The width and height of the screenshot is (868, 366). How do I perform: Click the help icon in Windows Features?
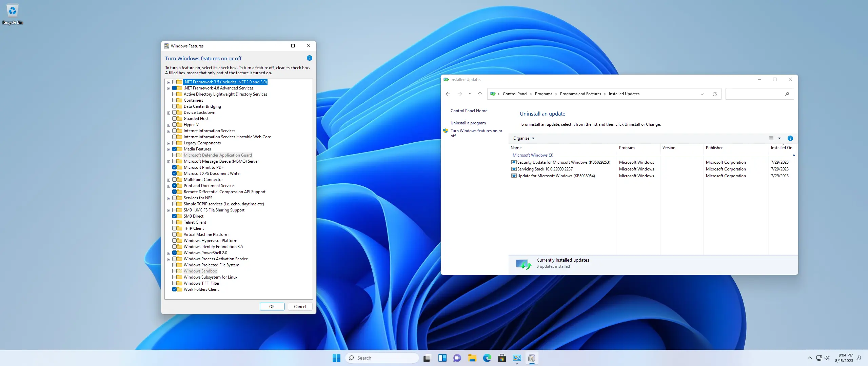coord(309,58)
